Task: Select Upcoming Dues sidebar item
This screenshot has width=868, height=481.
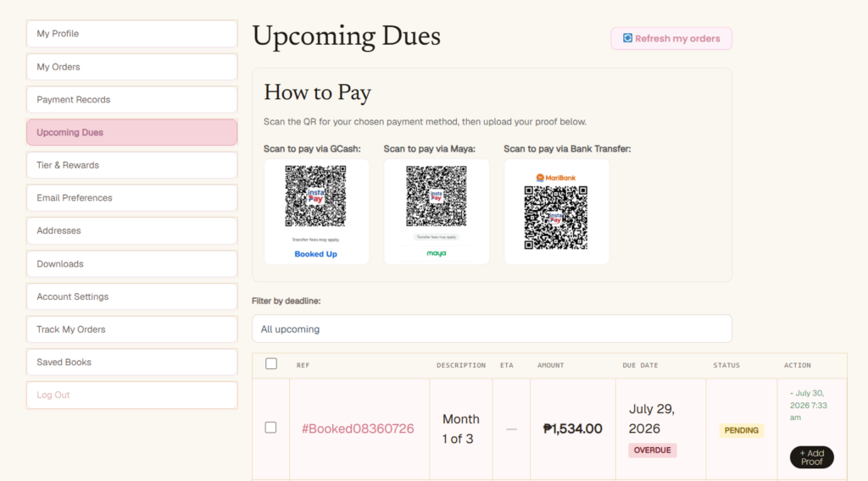Action: [131, 132]
